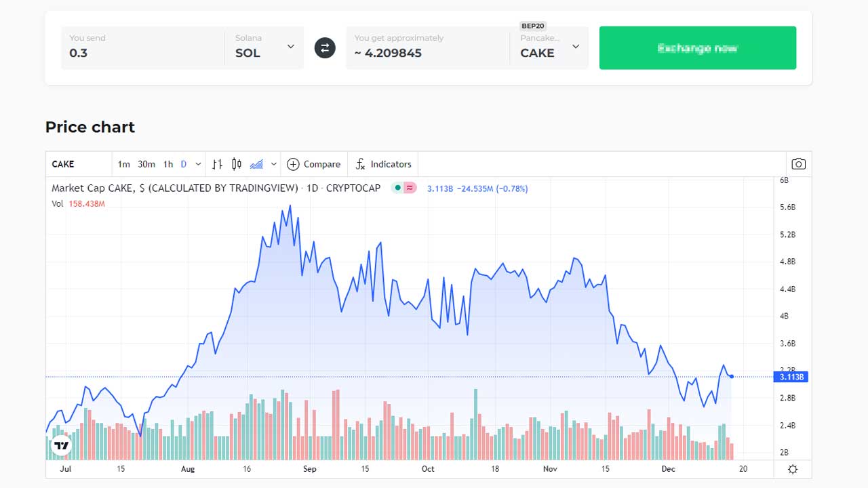Screen dimensions: 868x488
Task: Click the chart title Market Cap CAKE
Action: tap(216, 188)
